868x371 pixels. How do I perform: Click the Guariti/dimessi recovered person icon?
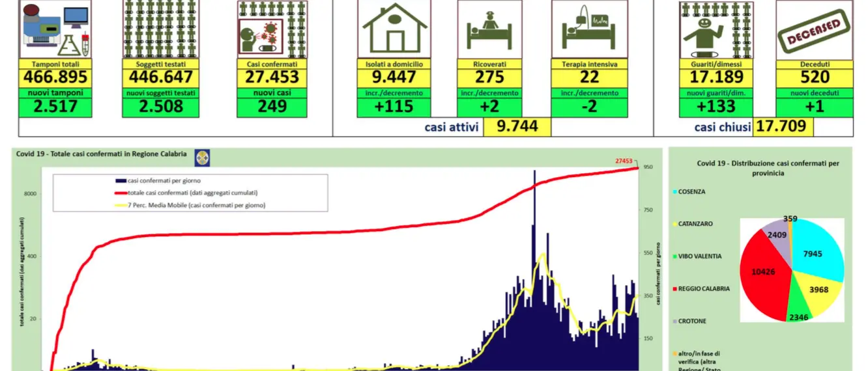click(716, 30)
